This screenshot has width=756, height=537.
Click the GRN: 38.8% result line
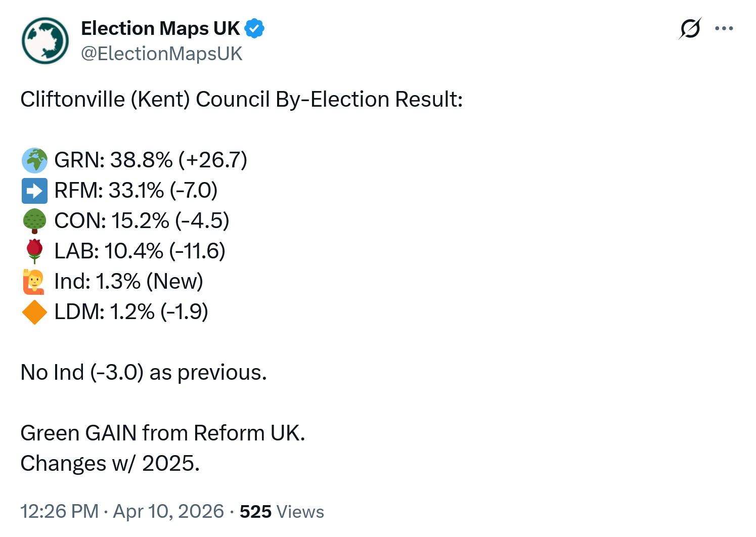point(150,160)
